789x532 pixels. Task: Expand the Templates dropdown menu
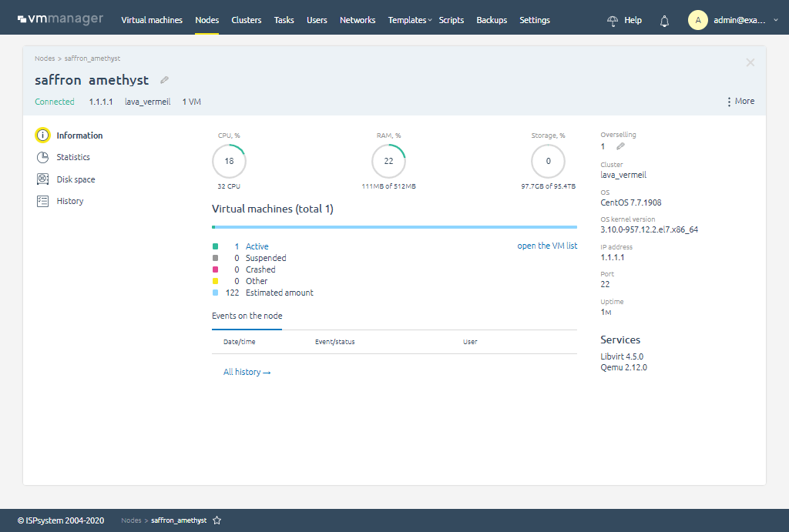410,20
